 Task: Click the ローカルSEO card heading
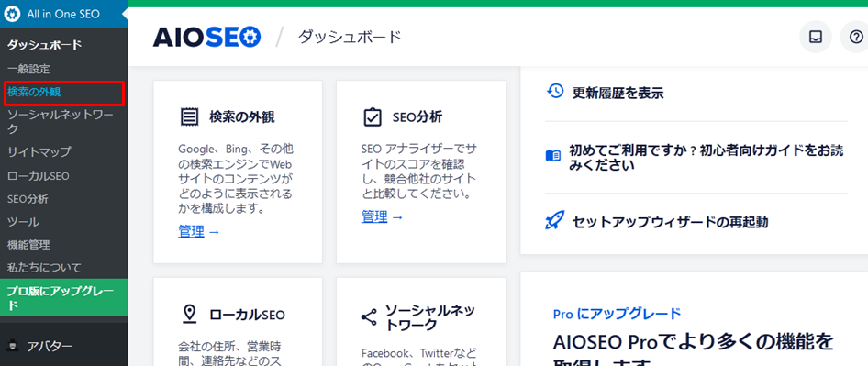(x=248, y=315)
